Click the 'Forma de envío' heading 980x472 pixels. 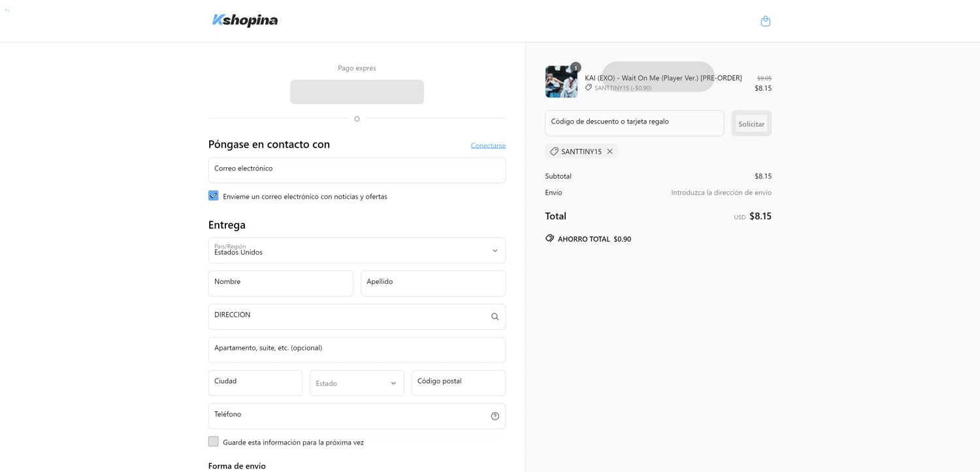point(237,466)
